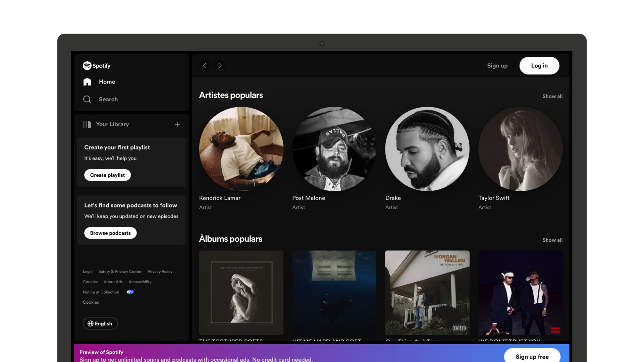Open the Taylor Swift artist picture
This screenshot has height=362, width=644.
(x=521, y=149)
